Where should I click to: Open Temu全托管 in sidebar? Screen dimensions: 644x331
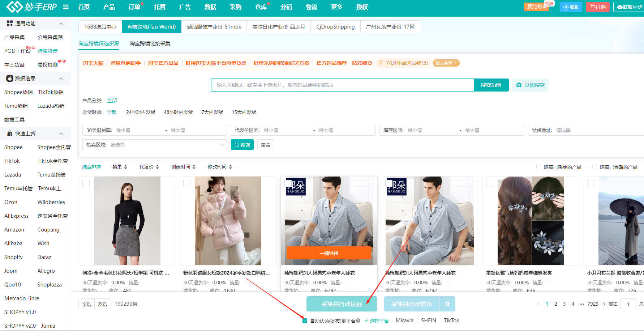click(x=51, y=175)
